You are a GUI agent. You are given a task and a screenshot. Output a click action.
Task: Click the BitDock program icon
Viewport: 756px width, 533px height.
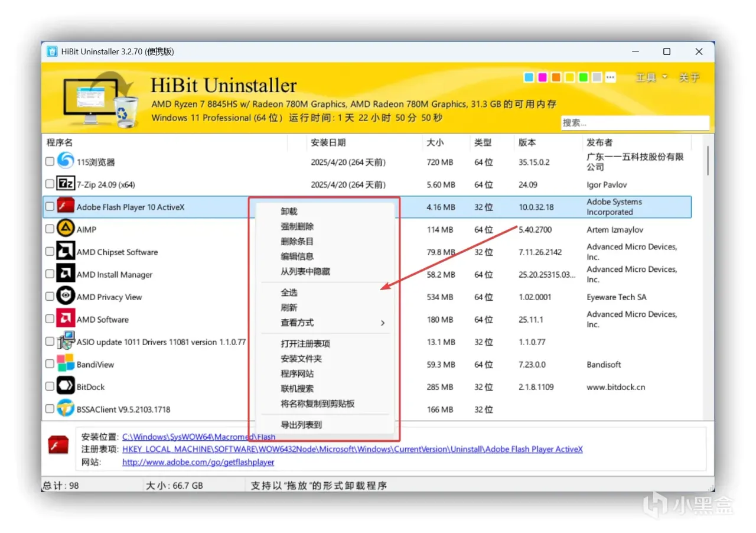pyautogui.click(x=66, y=386)
